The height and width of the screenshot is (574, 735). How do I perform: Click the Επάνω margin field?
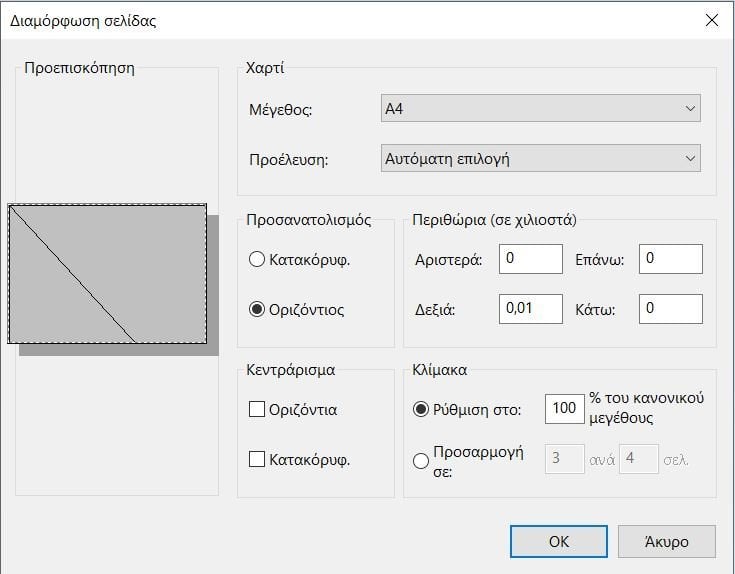[x=671, y=259]
